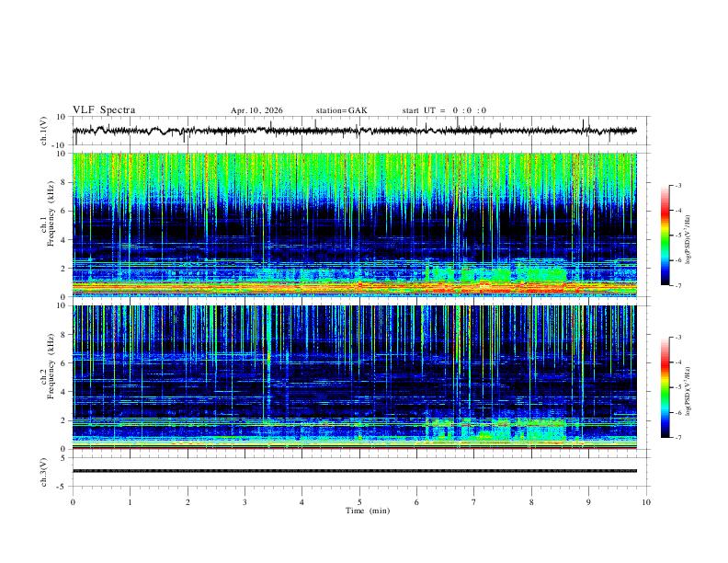The width and height of the screenshot is (728, 563).
Task: Click the "8" kHz tick on ch.1 spectrogram axis
Action: coord(63,182)
